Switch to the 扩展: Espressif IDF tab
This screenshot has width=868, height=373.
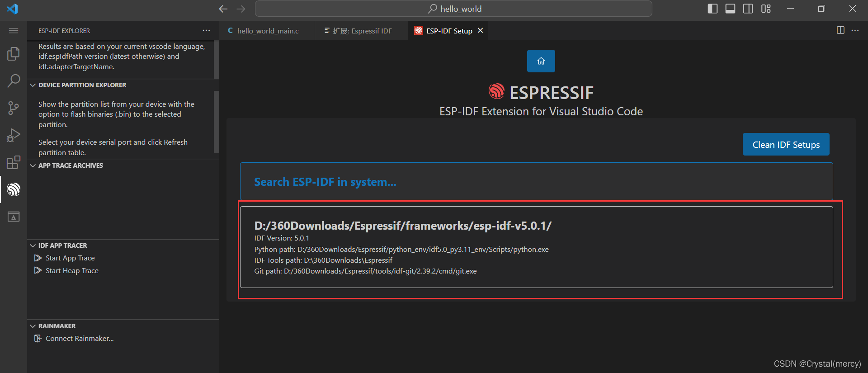click(x=362, y=31)
